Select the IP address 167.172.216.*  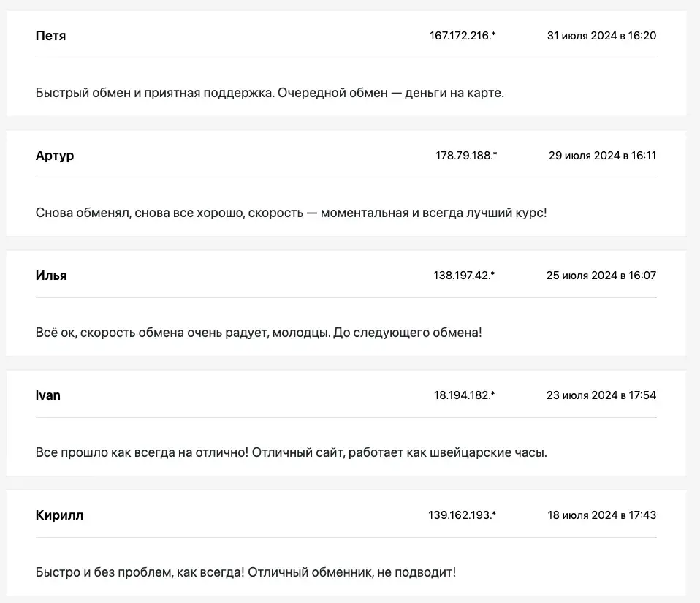tap(463, 36)
